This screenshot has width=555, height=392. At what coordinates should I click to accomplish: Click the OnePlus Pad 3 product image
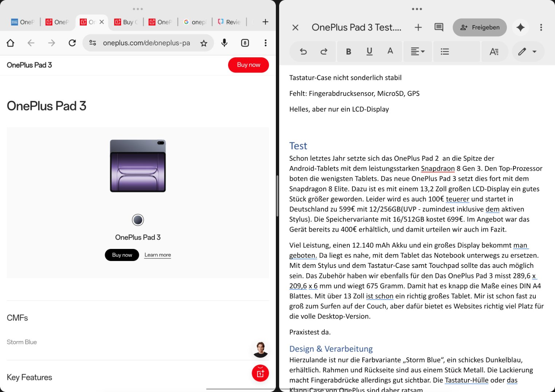pos(138,166)
